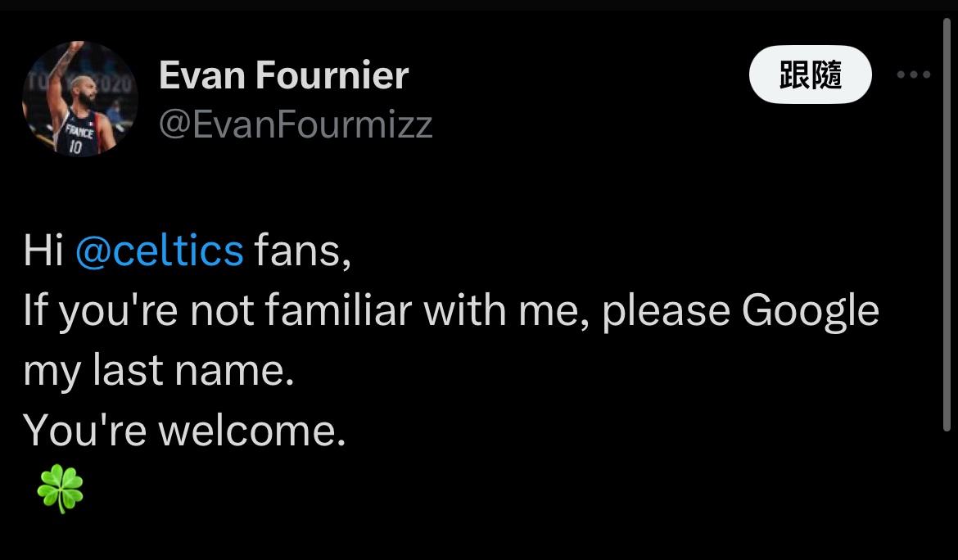Viewport: 958px width, 560px height.
Task: Open Evan Fournier's profile picture
Action: point(79,98)
